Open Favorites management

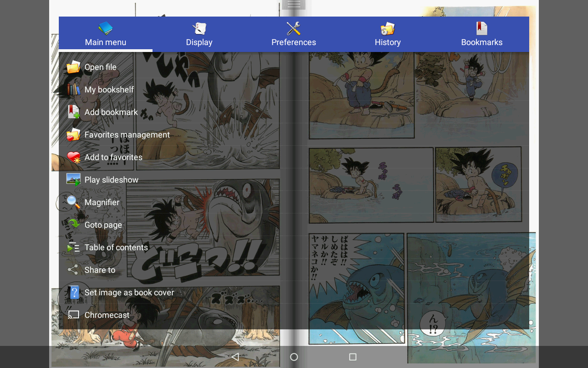127,134
